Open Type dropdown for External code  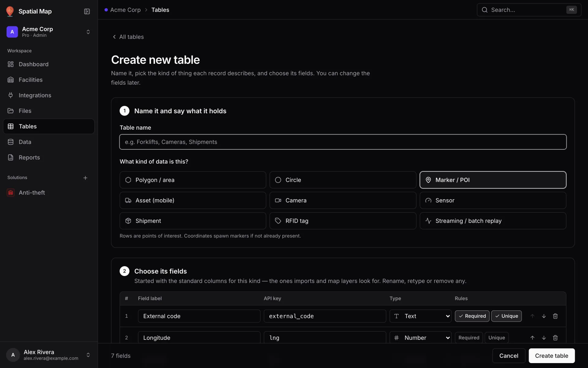tap(420, 316)
